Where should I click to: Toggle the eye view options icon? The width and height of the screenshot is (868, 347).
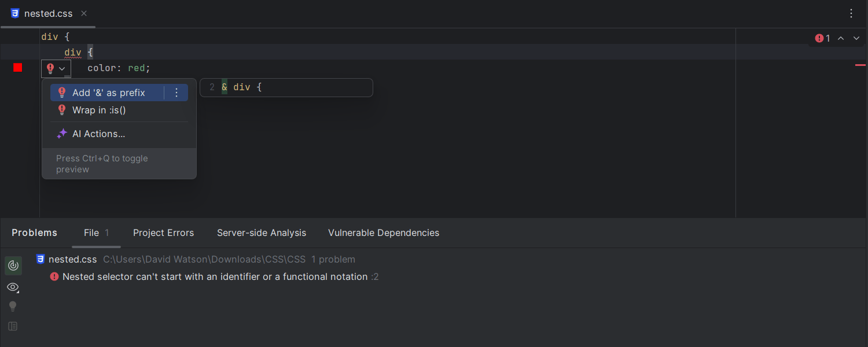(x=13, y=287)
